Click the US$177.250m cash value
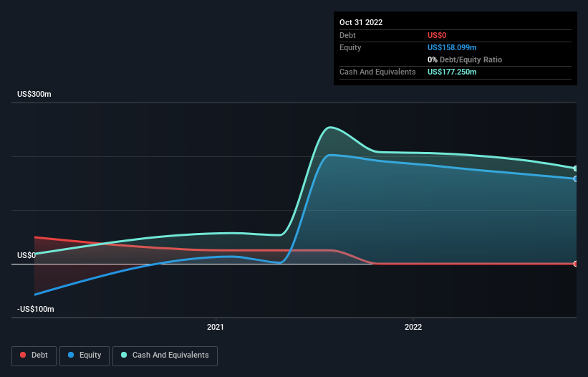This screenshot has width=588, height=377. click(452, 72)
